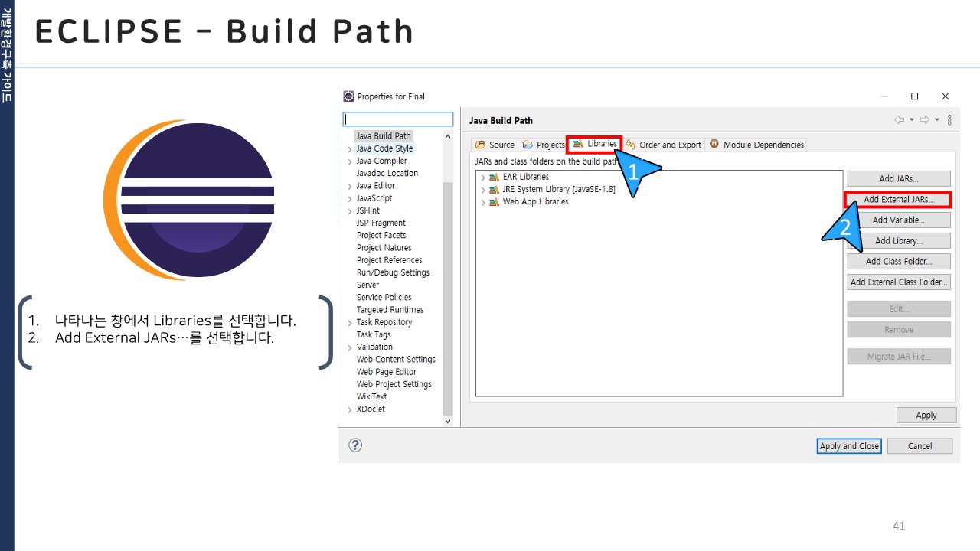Expand the Task Repository category
Image resolution: width=980 pixels, height=551 pixels.
(350, 323)
